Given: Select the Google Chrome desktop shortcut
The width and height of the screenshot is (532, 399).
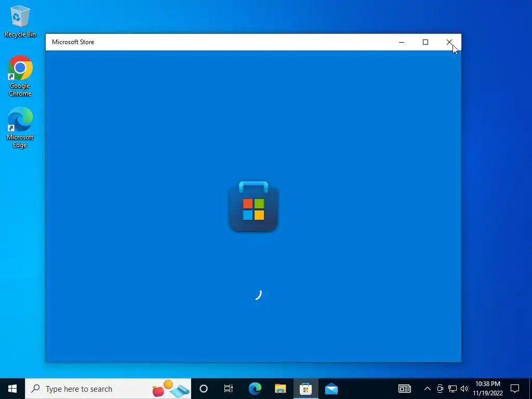Looking at the screenshot, I should point(20,76).
